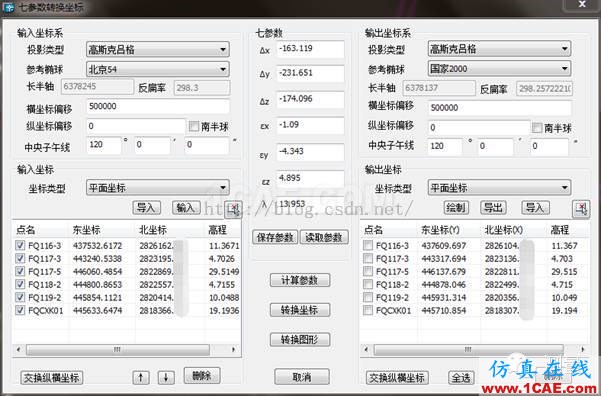Click cell 445710.854 in the output table
The width and height of the screenshot is (601, 396).
[444, 311]
